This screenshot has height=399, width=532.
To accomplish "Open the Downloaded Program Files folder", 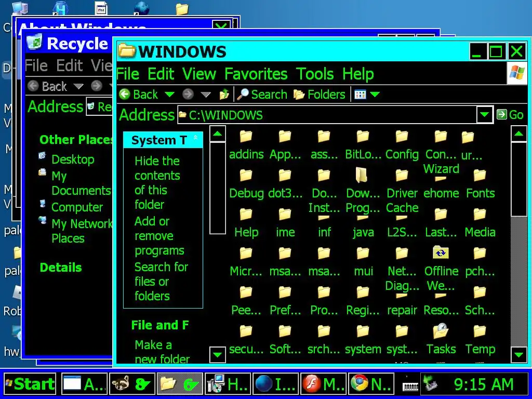I will coord(362,191).
